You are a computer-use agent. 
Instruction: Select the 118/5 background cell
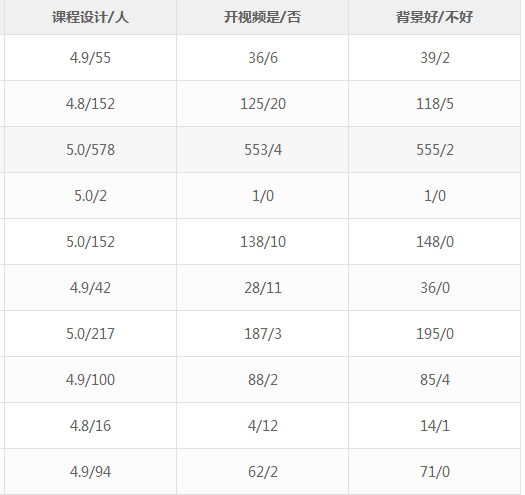[435, 103]
